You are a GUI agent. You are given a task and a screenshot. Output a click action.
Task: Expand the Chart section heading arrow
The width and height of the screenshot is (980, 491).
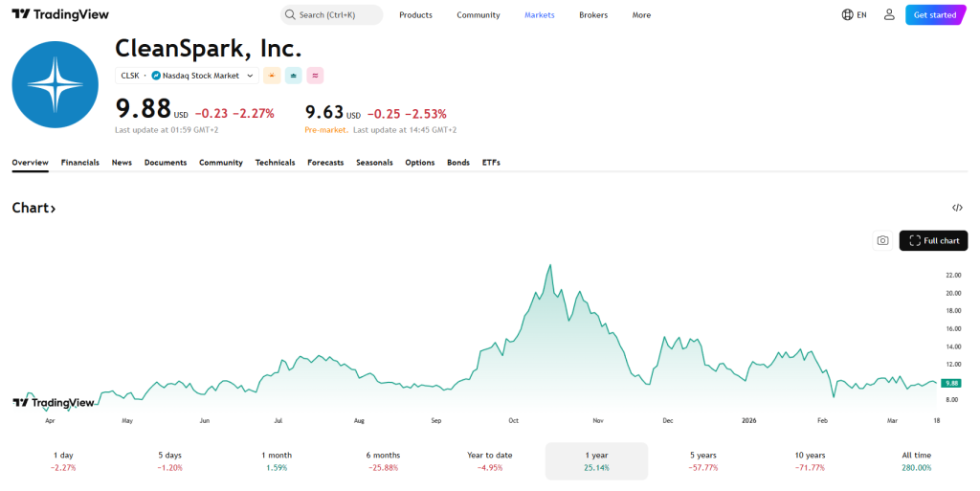(x=54, y=209)
